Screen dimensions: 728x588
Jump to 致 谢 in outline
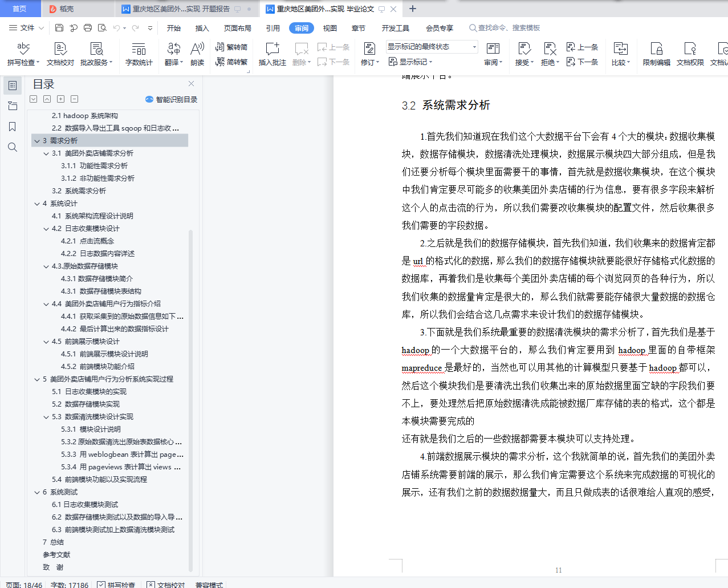pos(53,567)
